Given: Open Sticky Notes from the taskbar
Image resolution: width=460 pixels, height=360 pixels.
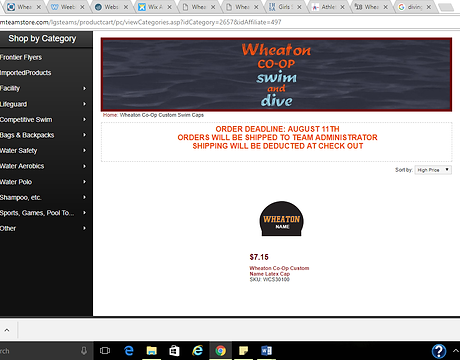Looking at the screenshot, I should (243, 351).
